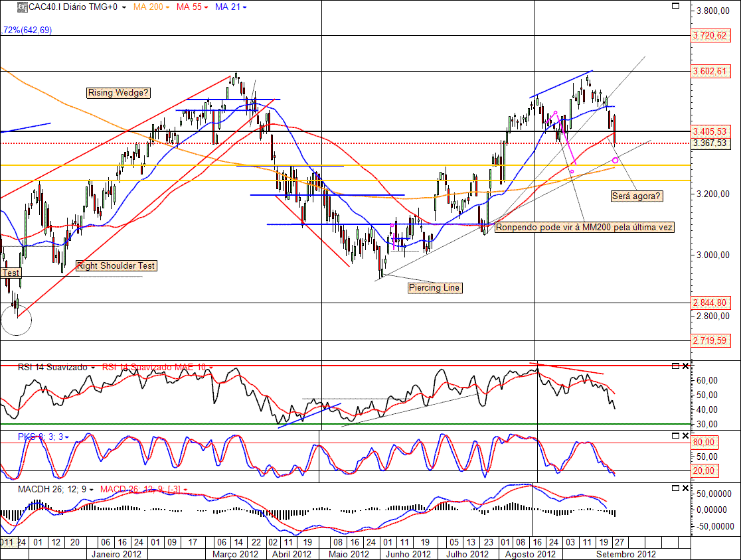Open the MA 55 indicator dropdown

click(x=206, y=7)
